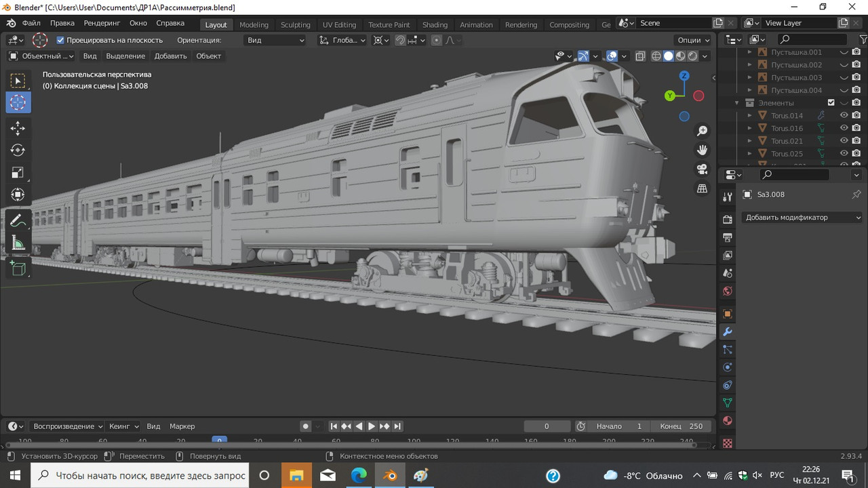Switch perspective/orthographic grid icon

pyautogui.click(x=702, y=188)
